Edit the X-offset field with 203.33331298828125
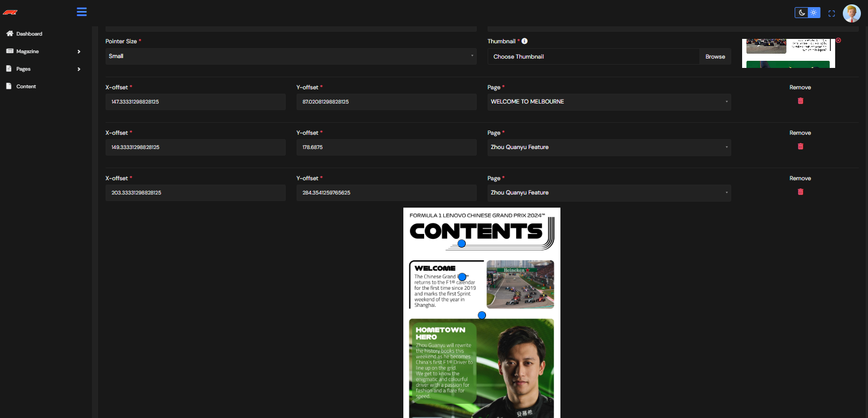Screen dimensions: 868x418 click(x=195, y=193)
